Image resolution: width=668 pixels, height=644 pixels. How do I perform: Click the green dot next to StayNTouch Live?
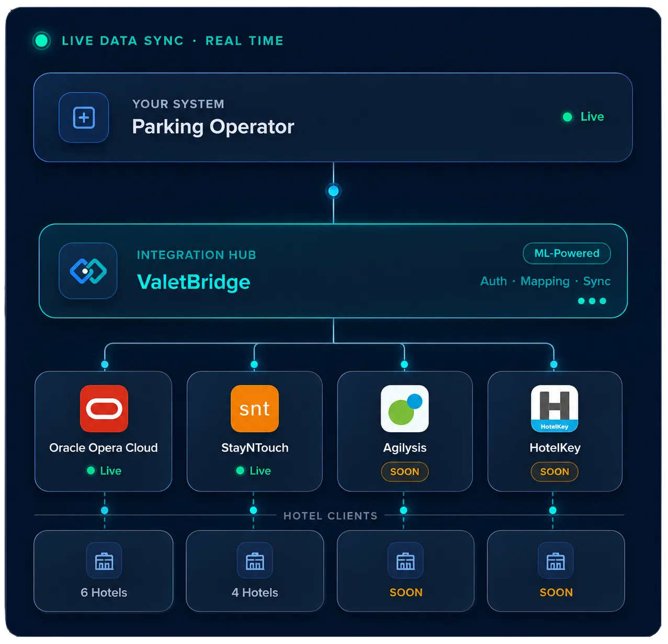click(x=240, y=471)
